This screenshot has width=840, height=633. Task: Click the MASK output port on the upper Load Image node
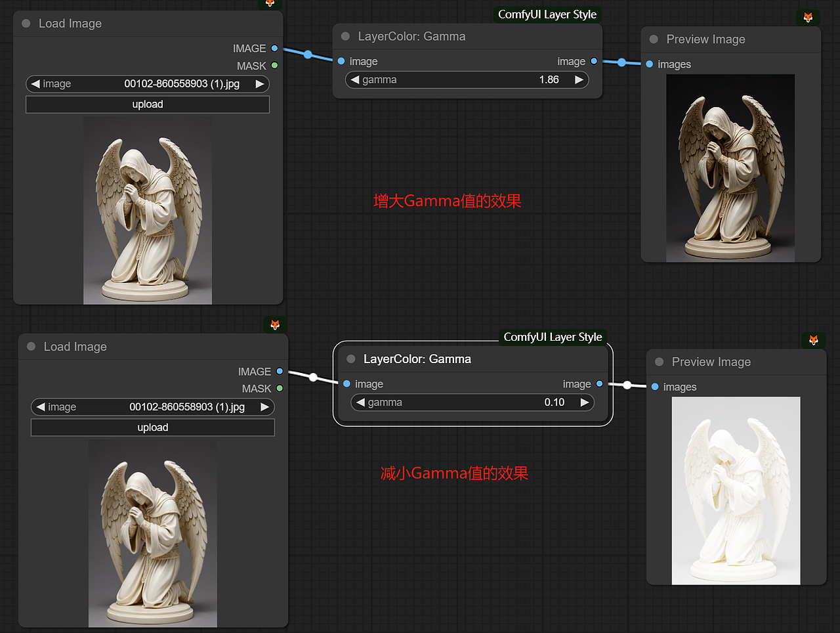(x=274, y=66)
